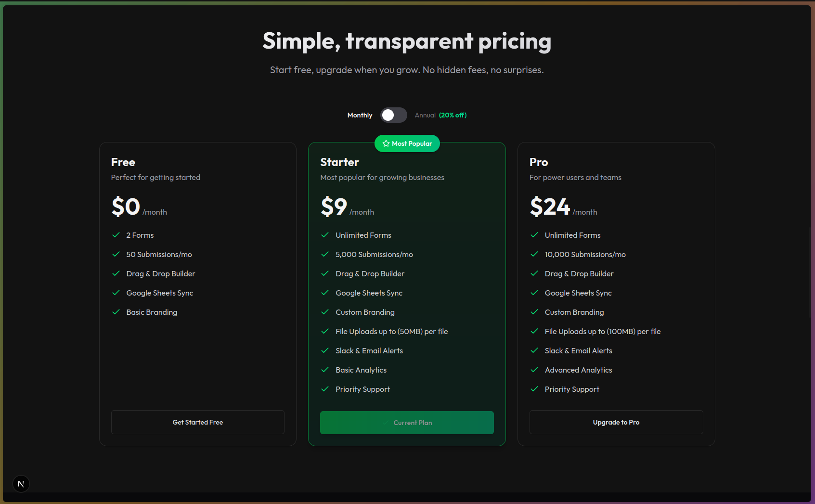Click the Upgrade to Pro button

coord(616,422)
